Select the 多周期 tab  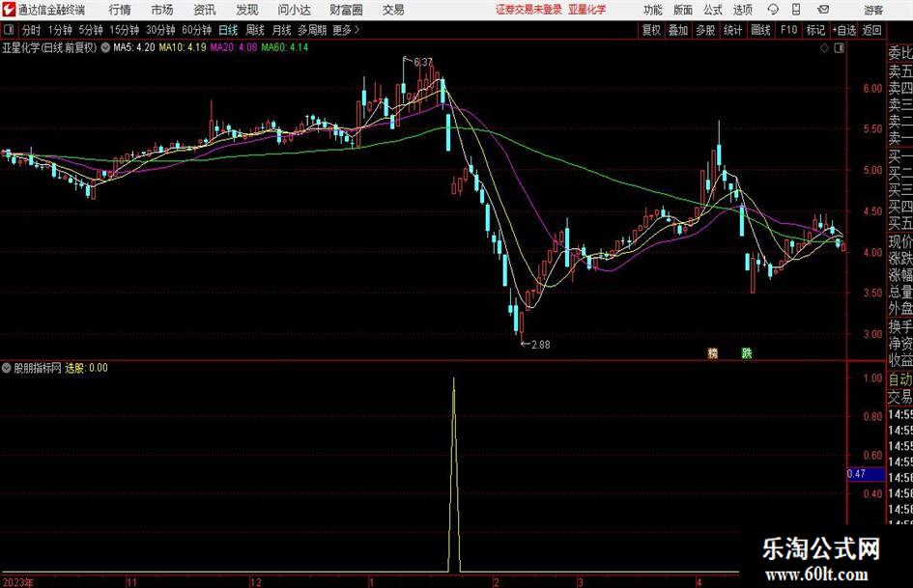pyautogui.click(x=312, y=30)
